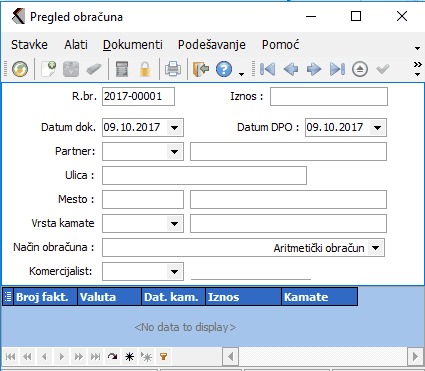The height and width of the screenshot is (371, 425).
Task: Expand the Način obračuna dropdown
Action: 376,248
